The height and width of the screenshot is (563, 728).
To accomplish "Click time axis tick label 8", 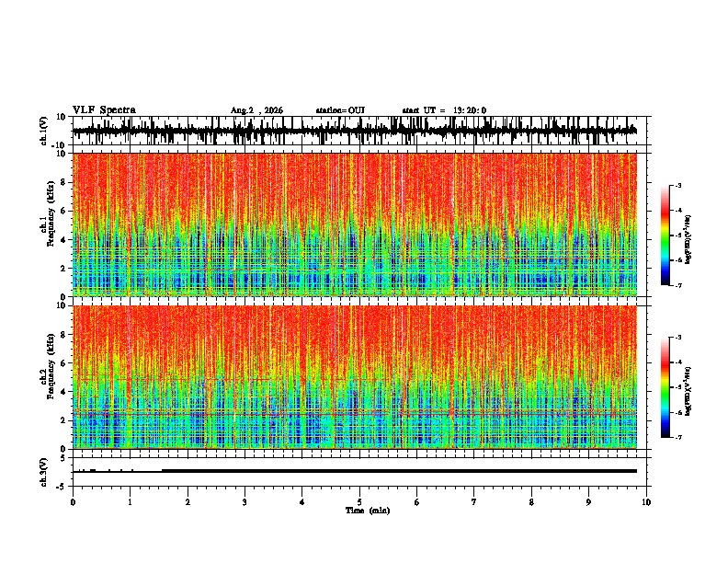I will [x=531, y=502].
